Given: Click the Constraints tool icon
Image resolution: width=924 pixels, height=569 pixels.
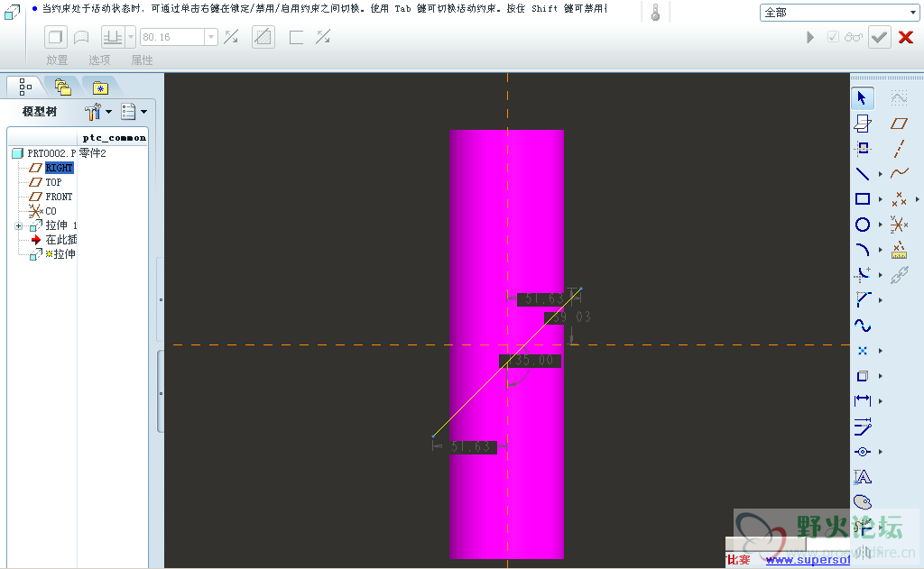Looking at the screenshot, I should (862, 452).
